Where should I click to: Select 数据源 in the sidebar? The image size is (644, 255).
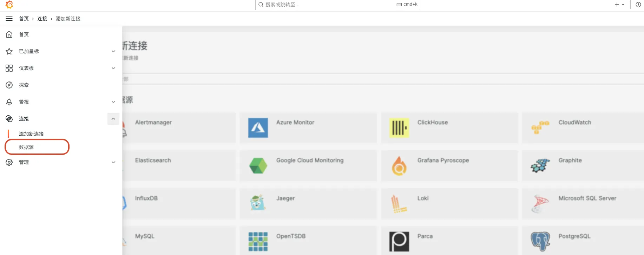pos(26,147)
